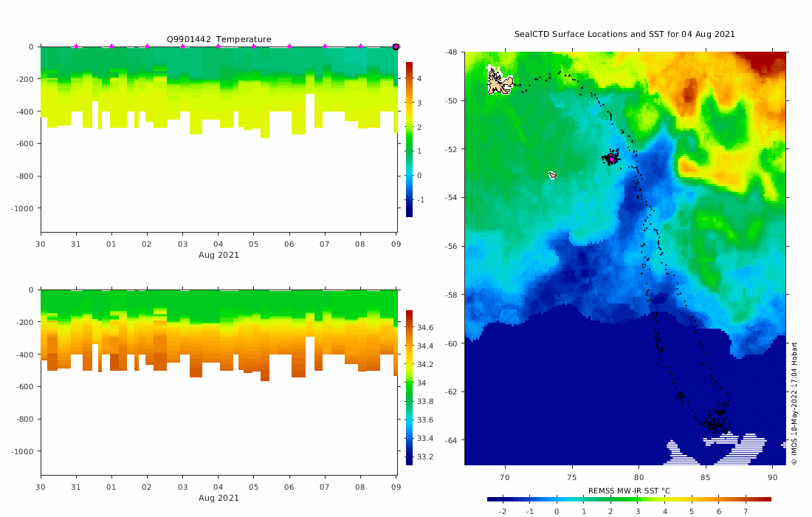Click the beige Kerguelen island shape on map

click(x=499, y=81)
